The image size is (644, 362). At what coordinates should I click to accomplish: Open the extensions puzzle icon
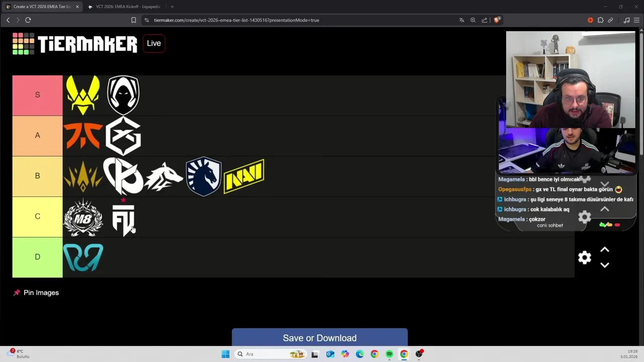[x=600, y=20]
